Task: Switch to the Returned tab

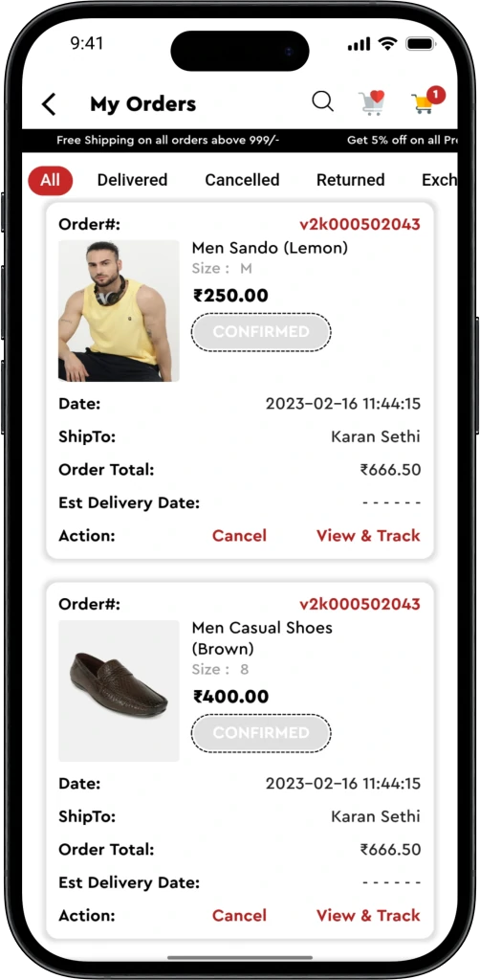Action: pyautogui.click(x=350, y=180)
